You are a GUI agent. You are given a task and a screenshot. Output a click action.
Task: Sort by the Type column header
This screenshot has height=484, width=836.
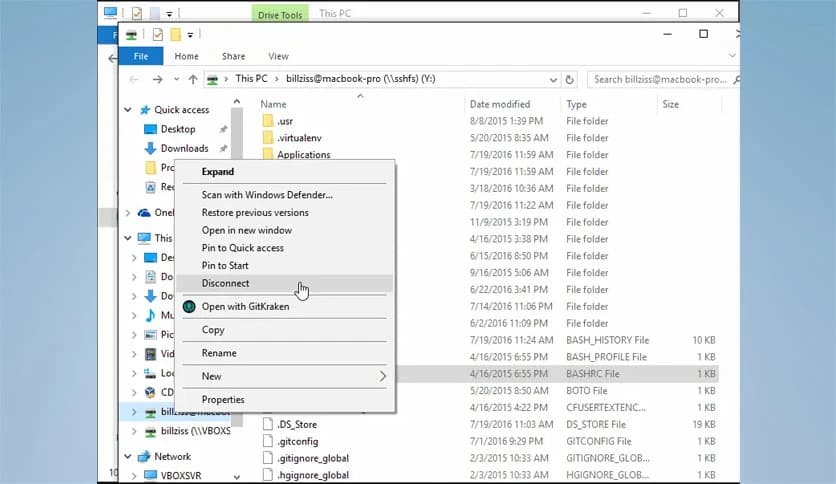(576, 104)
